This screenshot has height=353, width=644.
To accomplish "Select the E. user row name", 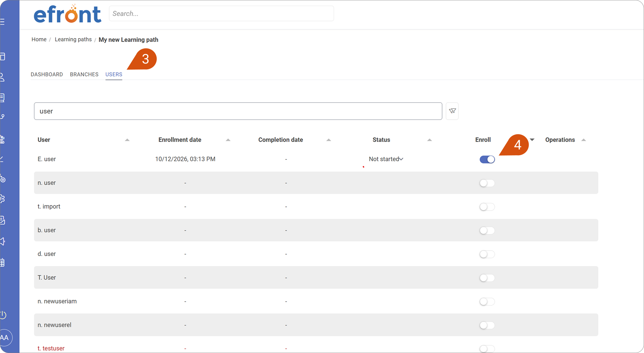I will 47,159.
